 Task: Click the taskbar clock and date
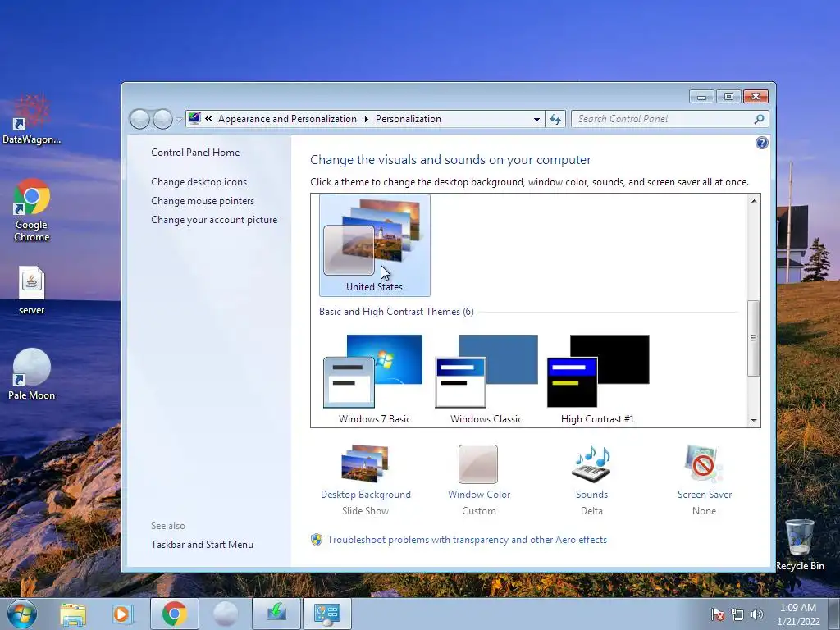[798, 614]
